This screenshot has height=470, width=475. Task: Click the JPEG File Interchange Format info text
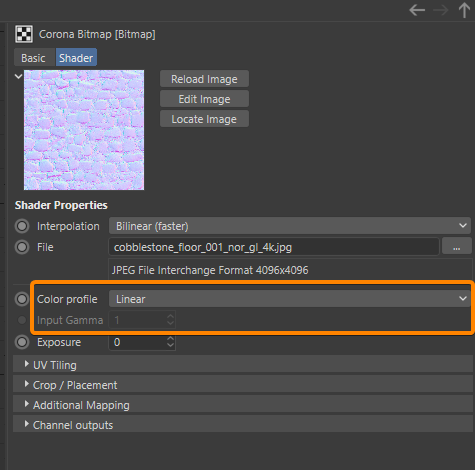tap(210, 270)
